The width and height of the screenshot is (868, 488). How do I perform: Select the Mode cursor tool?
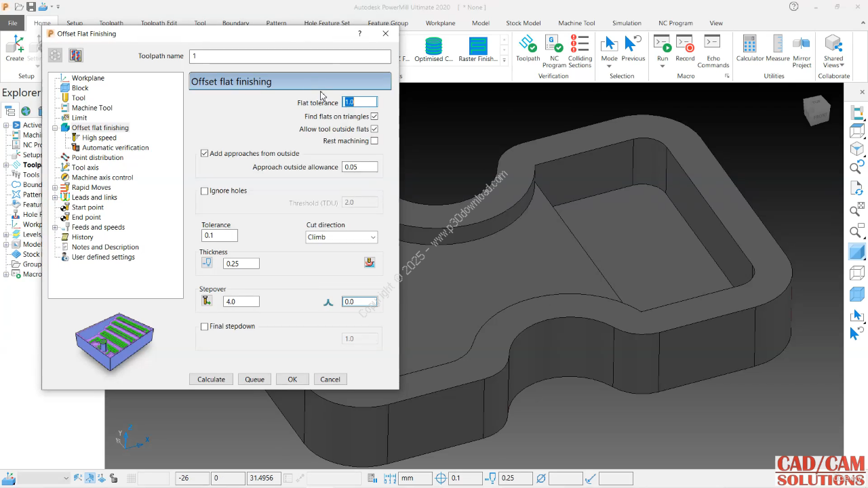tap(609, 45)
